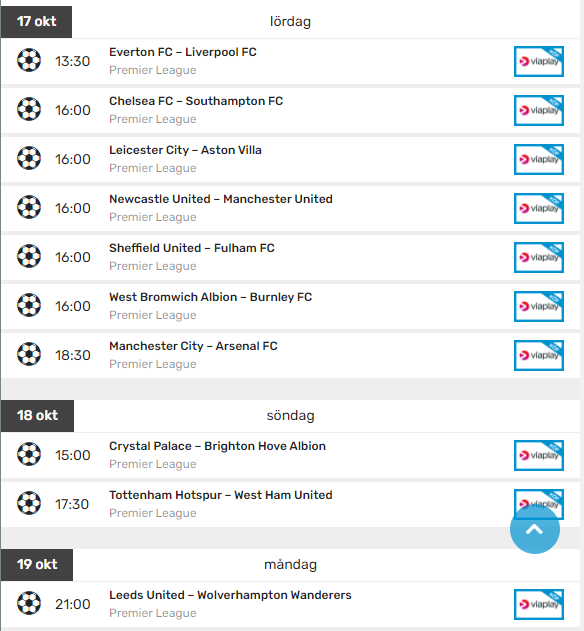The height and width of the screenshot is (631, 584).
Task: Click Viaplay logo for Newcastle United – Manchester United
Action: point(539,208)
